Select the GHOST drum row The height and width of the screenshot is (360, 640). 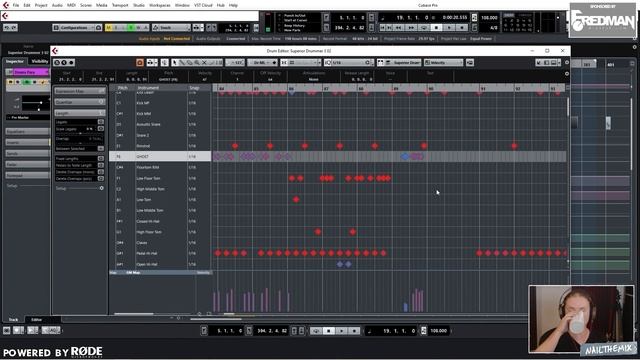pos(160,156)
